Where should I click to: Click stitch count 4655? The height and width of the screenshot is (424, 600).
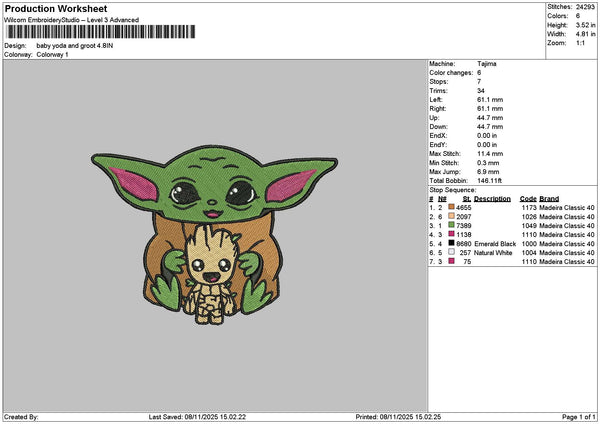click(464, 208)
